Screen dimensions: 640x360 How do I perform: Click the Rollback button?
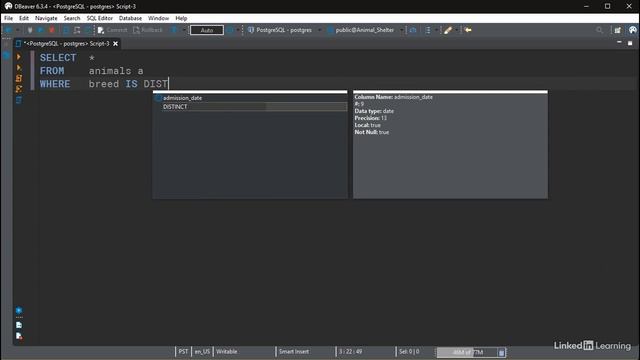coord(148,30)
